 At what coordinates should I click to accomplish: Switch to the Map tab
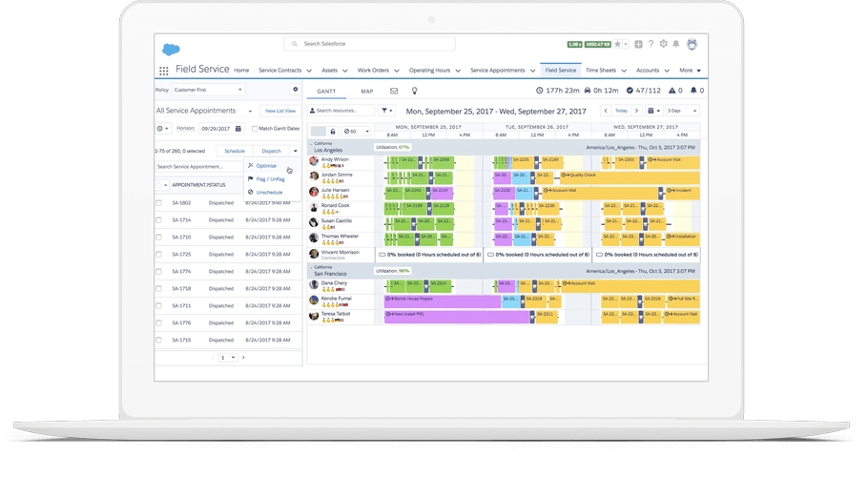pos(367,92)
